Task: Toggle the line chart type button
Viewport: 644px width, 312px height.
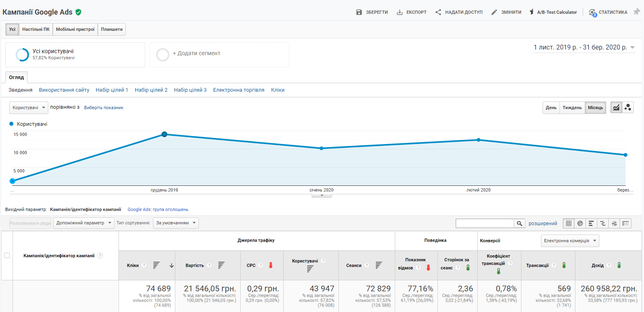Action: pos(616,108)
